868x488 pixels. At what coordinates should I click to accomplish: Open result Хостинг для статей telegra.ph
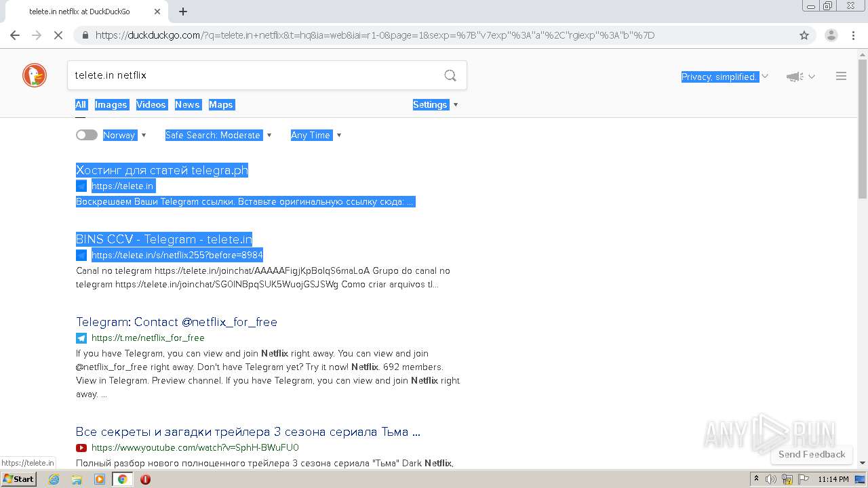162,170
